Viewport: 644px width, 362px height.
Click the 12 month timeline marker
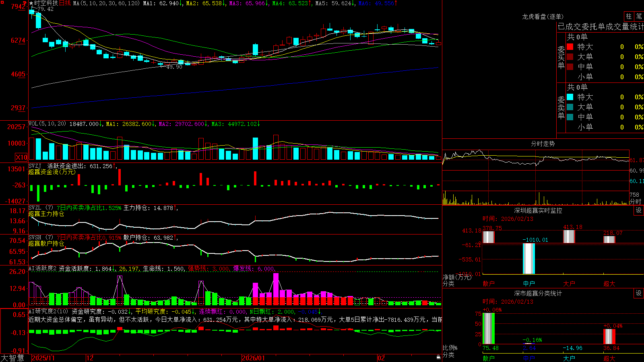[x=90, y=358]
